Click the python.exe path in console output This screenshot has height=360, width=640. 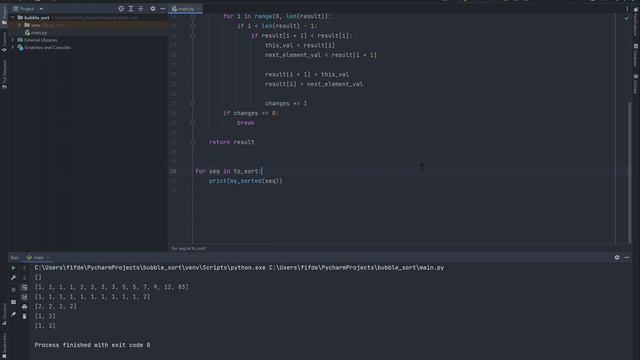click(150, 268)
